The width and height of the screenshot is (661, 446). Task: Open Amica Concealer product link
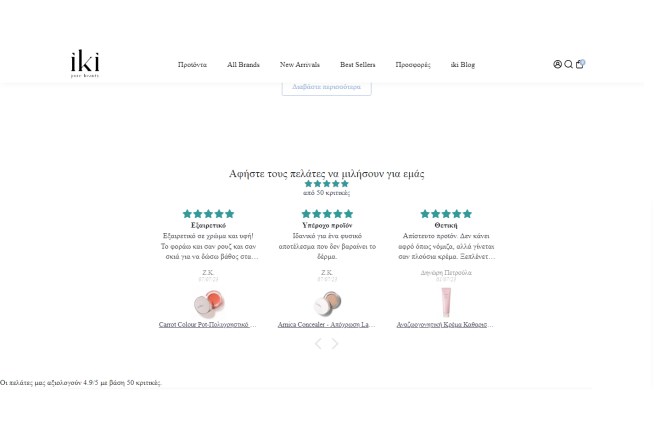tap(327, 325)
